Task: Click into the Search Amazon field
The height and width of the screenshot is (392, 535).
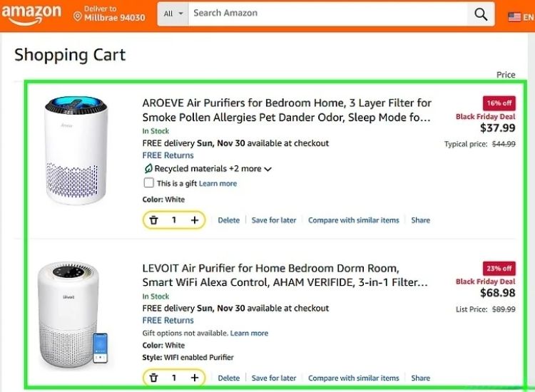Action: pyautogui.click(x=327, y=14)
